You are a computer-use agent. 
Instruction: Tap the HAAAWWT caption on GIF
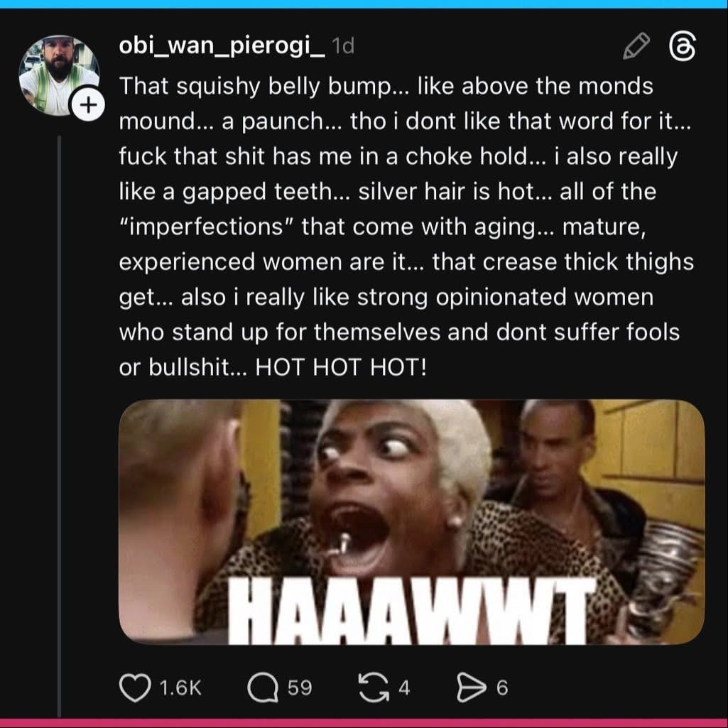[x=412, y=611]
